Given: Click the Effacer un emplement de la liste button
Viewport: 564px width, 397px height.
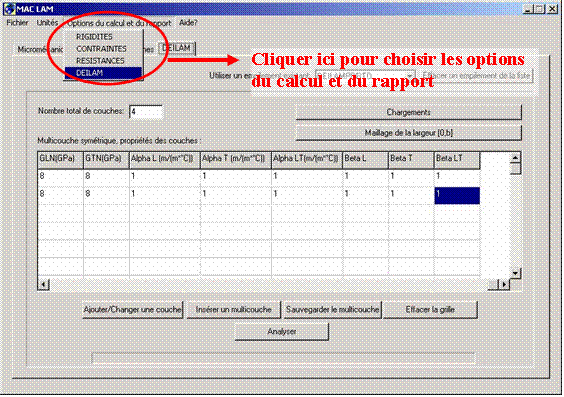Looking at the screenshot, I should [x=476, y=76].
